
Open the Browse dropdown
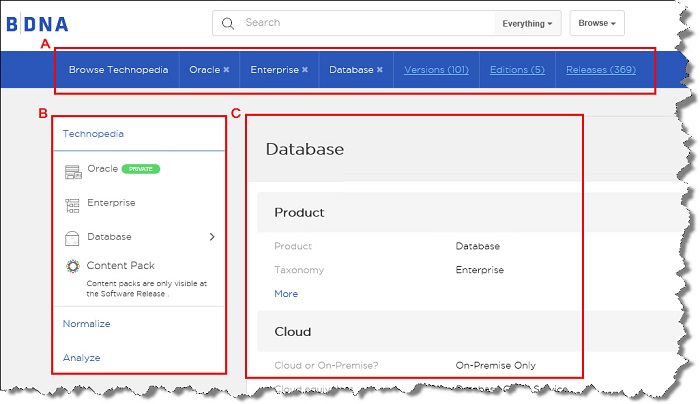597,23
